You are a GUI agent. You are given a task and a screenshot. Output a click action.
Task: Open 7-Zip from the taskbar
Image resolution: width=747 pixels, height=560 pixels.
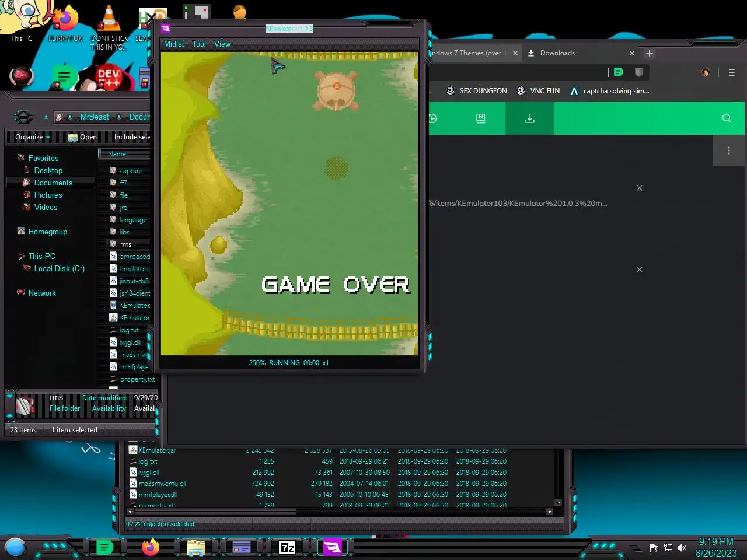coord(287,547)
